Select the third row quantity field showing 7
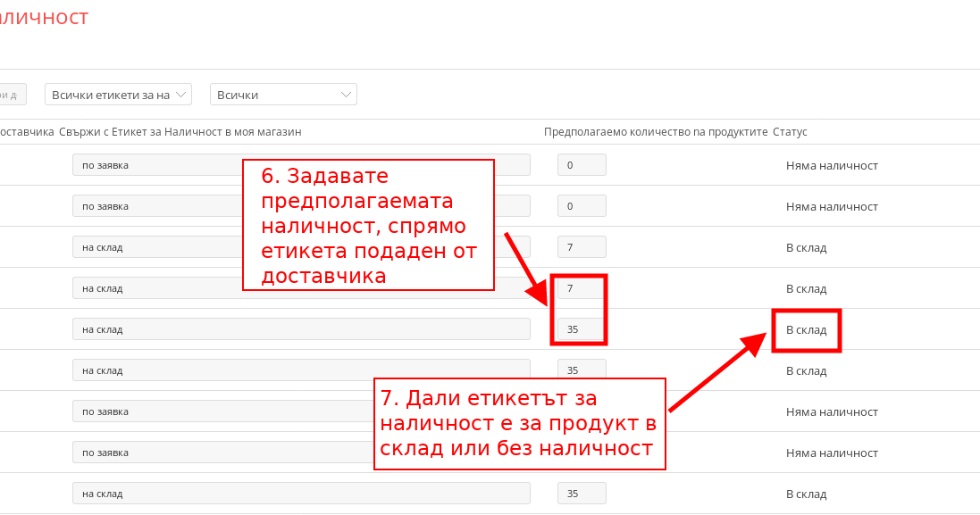This screenshot has width=980, height=515. coord(581,247)
